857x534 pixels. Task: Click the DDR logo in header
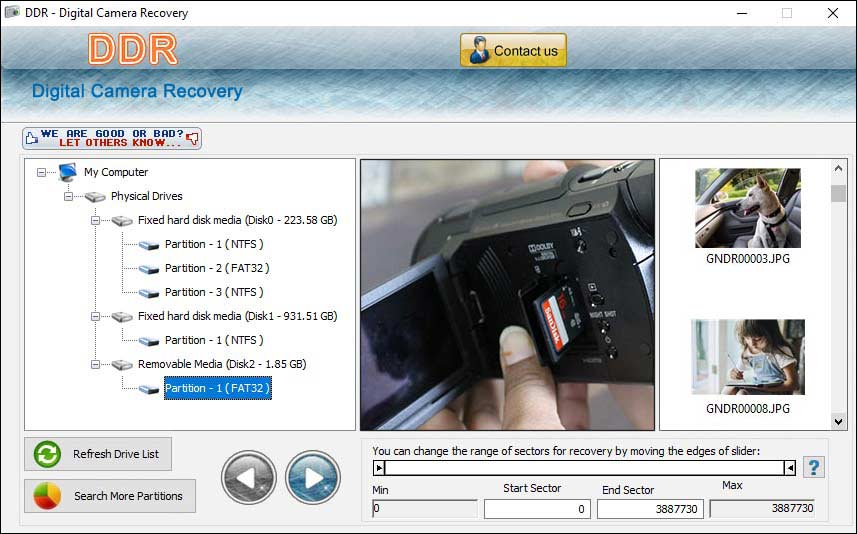[x=133, y=49]
